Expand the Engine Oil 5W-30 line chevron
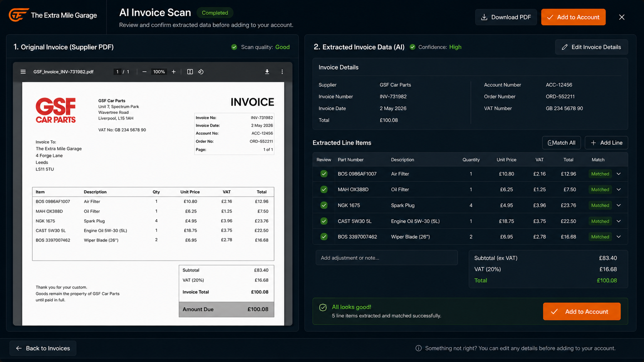Viewport: 644px width, 362px height. (619, 221)
